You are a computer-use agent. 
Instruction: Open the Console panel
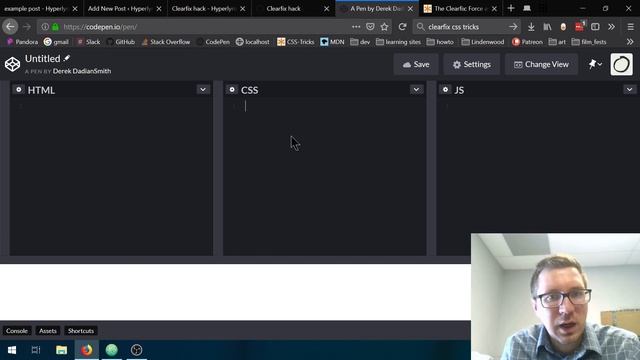point(17,331)
